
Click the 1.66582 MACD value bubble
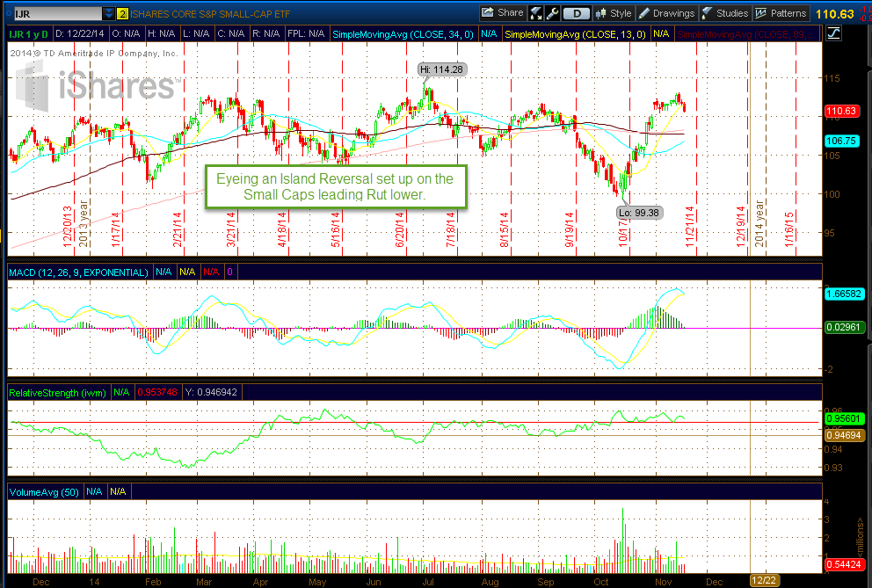844,294
